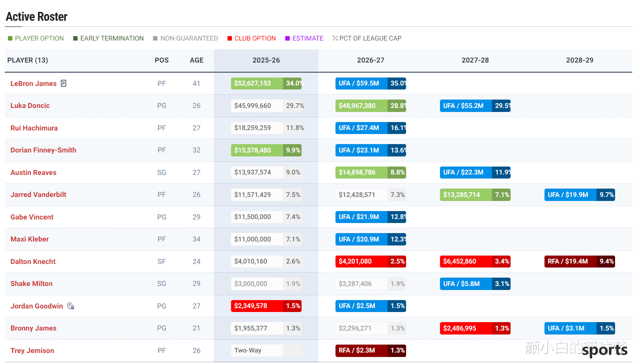Click the UFA / $5.8M cell
The width and height of the screenshot is (634, 364).
pyautogui.click(x=475, y=284)
